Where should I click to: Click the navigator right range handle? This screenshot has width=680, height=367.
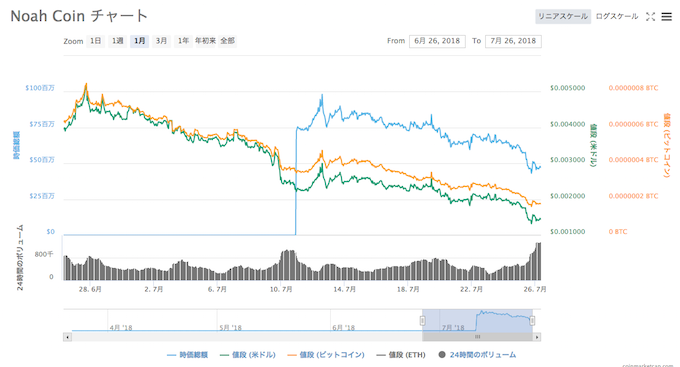tap(532, 321)
